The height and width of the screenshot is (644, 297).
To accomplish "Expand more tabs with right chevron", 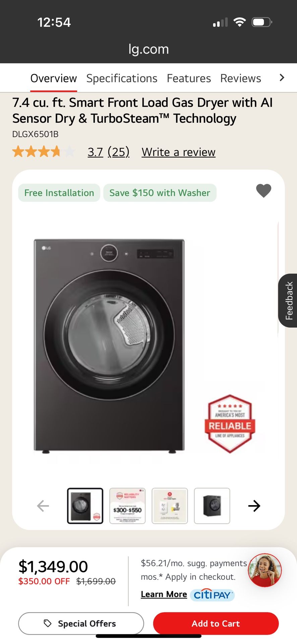I will pyautogui.click(x=282, y=78).
